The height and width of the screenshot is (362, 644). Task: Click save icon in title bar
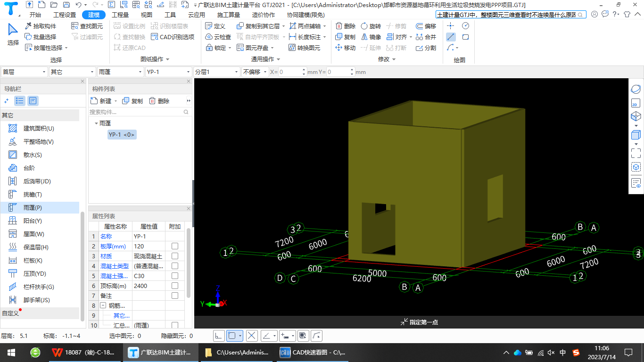tap(66, 5)
